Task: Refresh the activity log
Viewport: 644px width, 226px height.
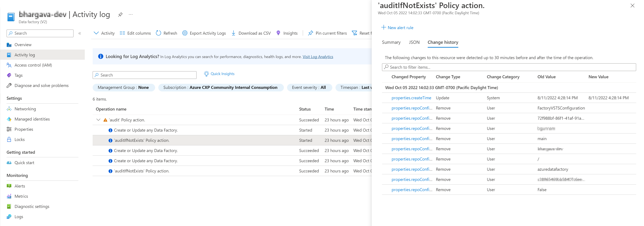Action: (x=166, y=33)
